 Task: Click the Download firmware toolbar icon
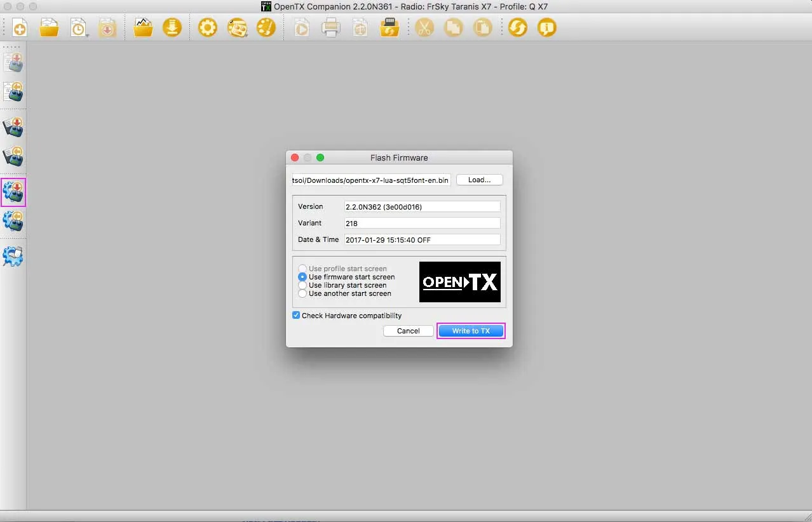tap(172, 28)
